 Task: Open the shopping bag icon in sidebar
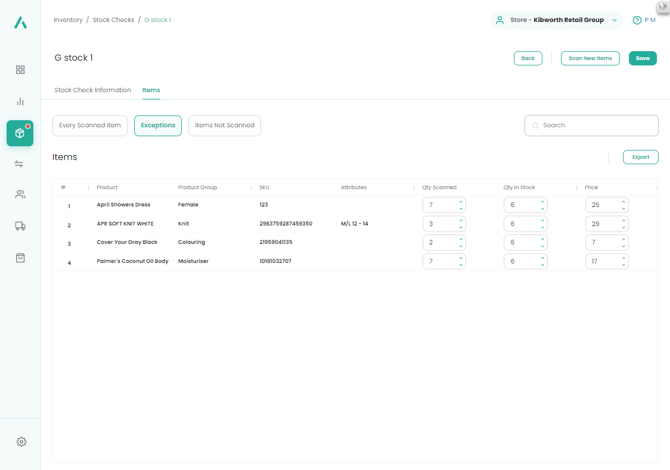(20, 258)
